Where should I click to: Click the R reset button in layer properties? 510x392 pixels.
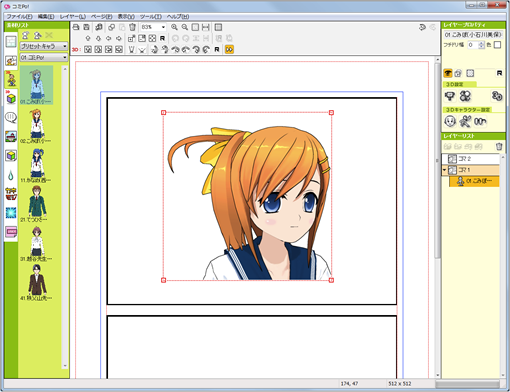click(499, 73)
